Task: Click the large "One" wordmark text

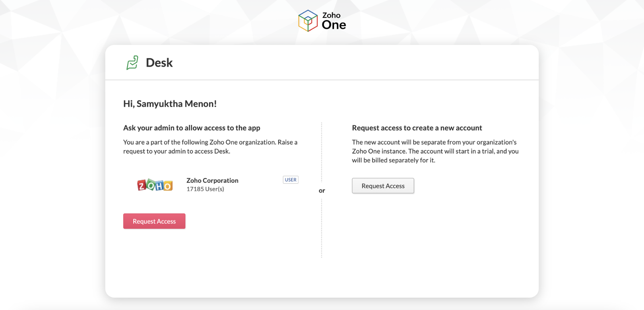Action: click(334, 25)
